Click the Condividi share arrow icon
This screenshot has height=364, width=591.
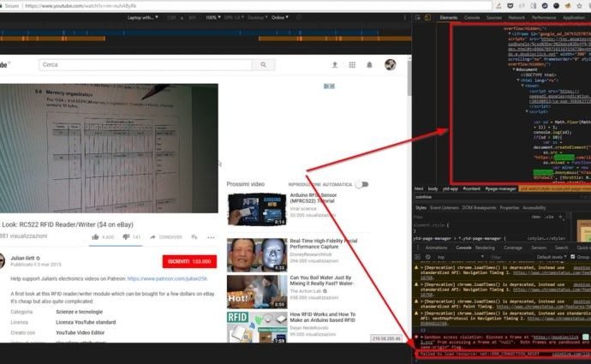[152, 237]
